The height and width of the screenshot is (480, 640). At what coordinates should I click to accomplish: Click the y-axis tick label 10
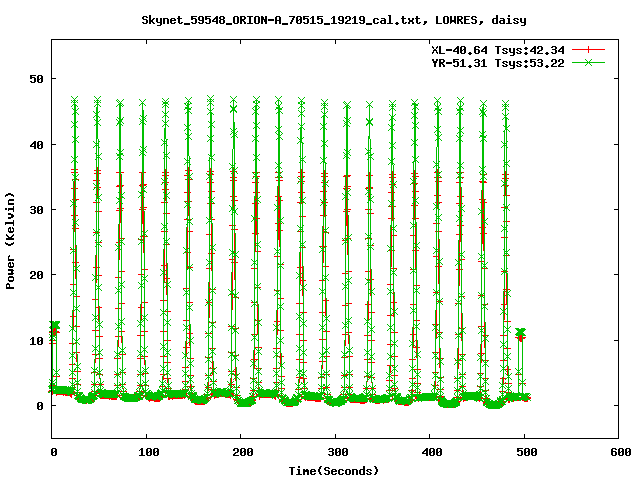(x=36, y=340)
